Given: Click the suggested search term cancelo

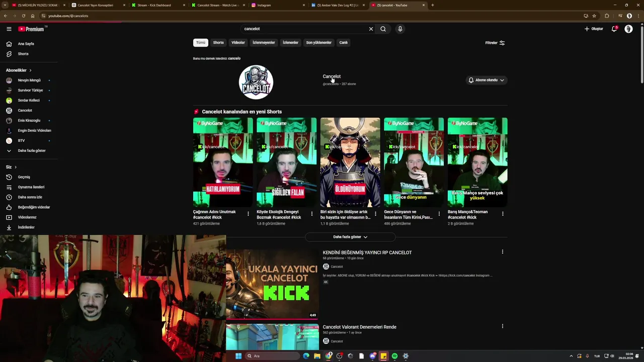Looking at the screenshot, I should point(234,58).
